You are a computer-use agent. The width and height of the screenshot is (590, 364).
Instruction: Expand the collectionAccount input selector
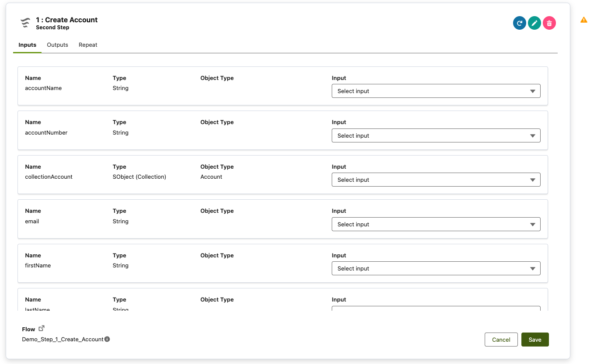436,180
